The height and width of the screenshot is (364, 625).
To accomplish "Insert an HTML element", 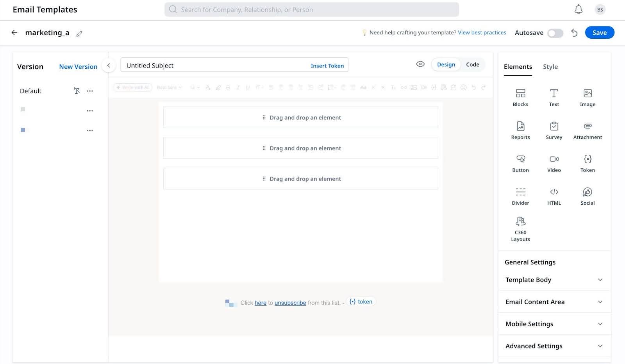I will point(554,196).
